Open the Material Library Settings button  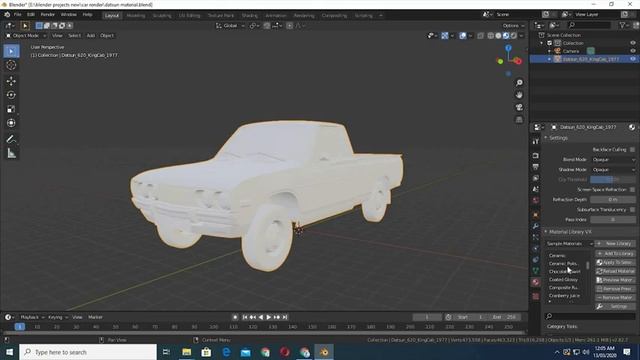click(615, 306)
